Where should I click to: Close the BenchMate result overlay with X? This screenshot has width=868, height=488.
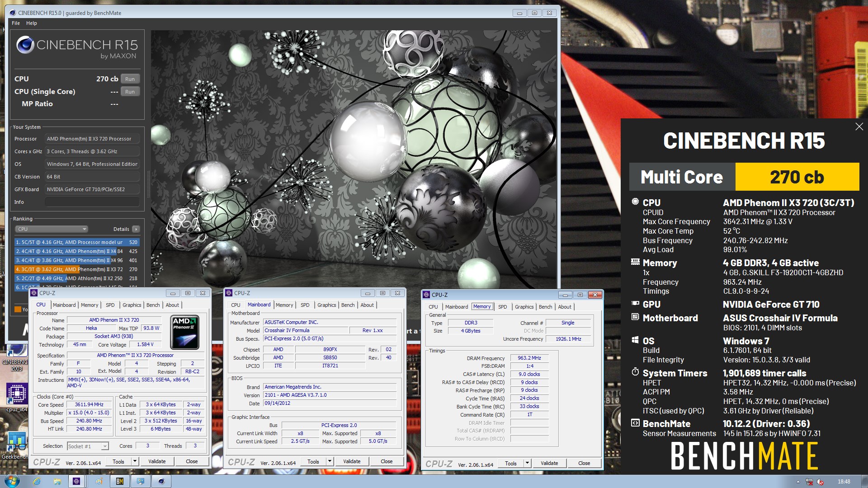(x=859, y=127)
